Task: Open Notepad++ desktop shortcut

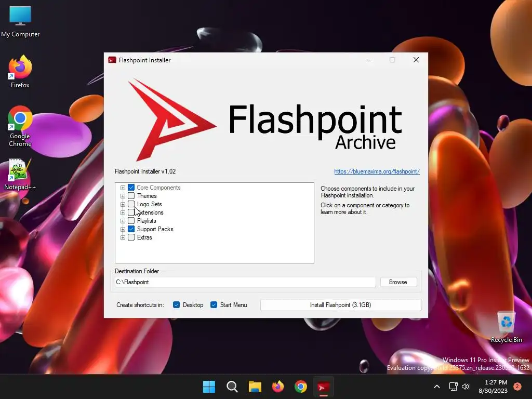Action: (20, 175)
